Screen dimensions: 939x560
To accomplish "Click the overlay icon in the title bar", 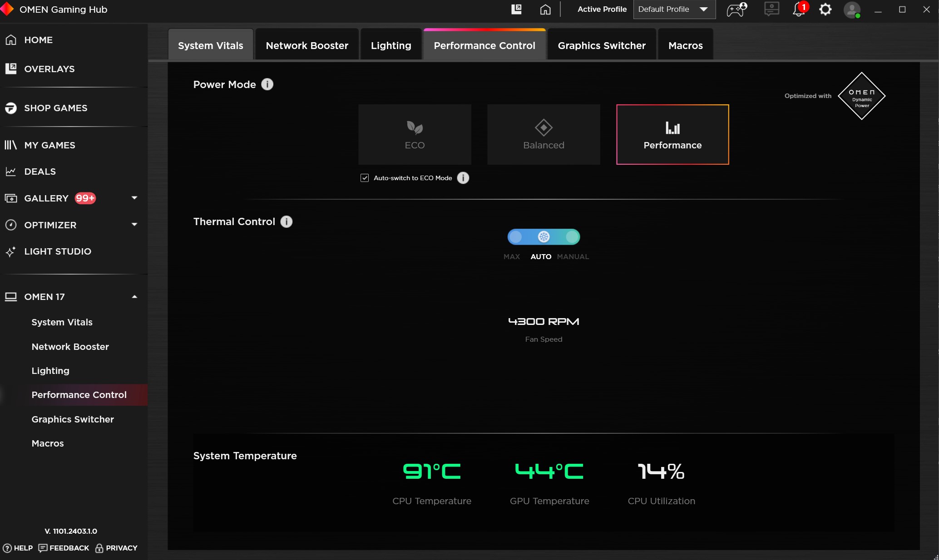I will tap(516, 9).
